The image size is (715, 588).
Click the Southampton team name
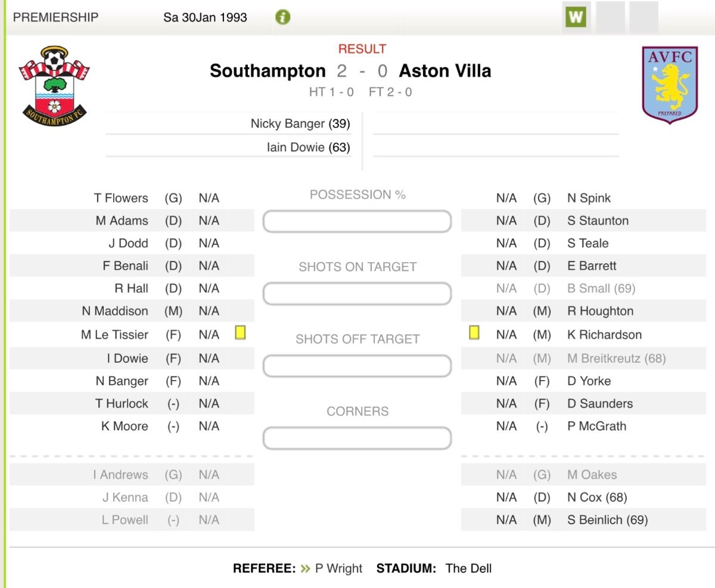coord(268,71)
